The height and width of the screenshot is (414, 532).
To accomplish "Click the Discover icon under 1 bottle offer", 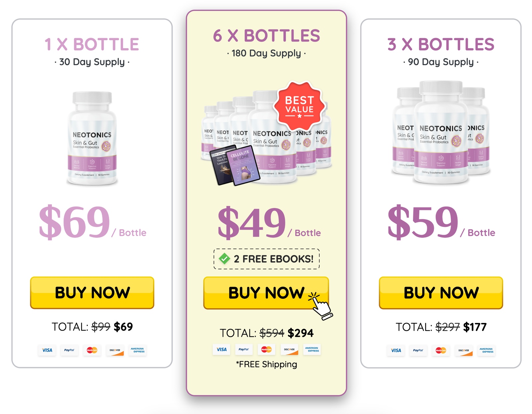I will pos(115,350).
